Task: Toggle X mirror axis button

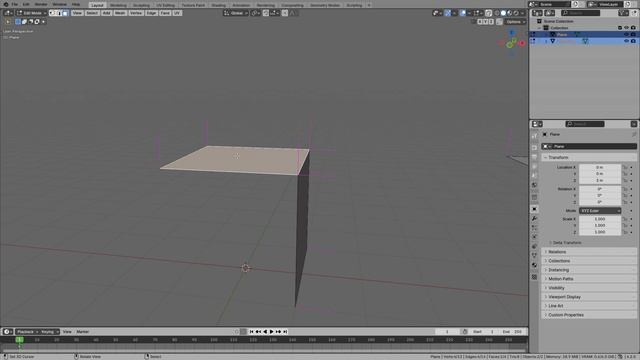Action: point(480,22)
